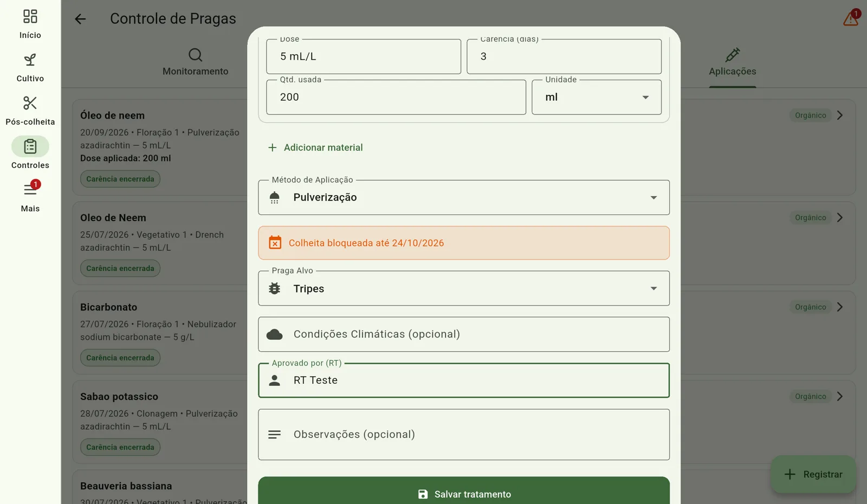Select the Controles clipboard icon
Screen dimensions: 867x504
click(x=30, y=146)
